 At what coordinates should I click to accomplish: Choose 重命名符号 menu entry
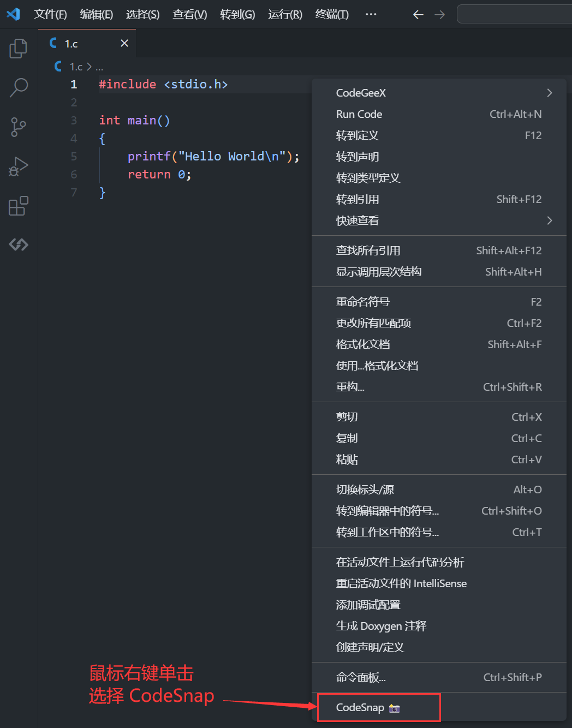[x=439, y=302]
